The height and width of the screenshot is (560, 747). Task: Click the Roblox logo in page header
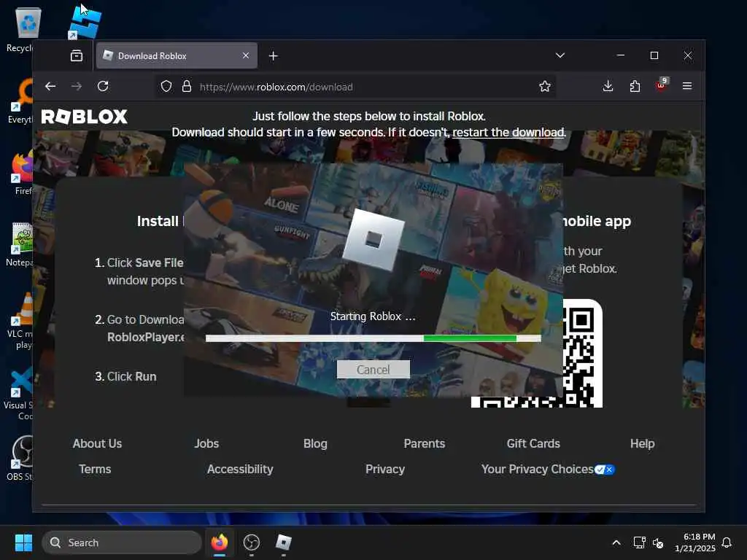tap(85, 117)
